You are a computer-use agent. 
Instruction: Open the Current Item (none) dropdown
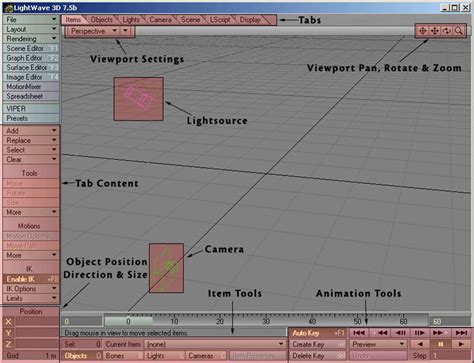tap(215, 344)
